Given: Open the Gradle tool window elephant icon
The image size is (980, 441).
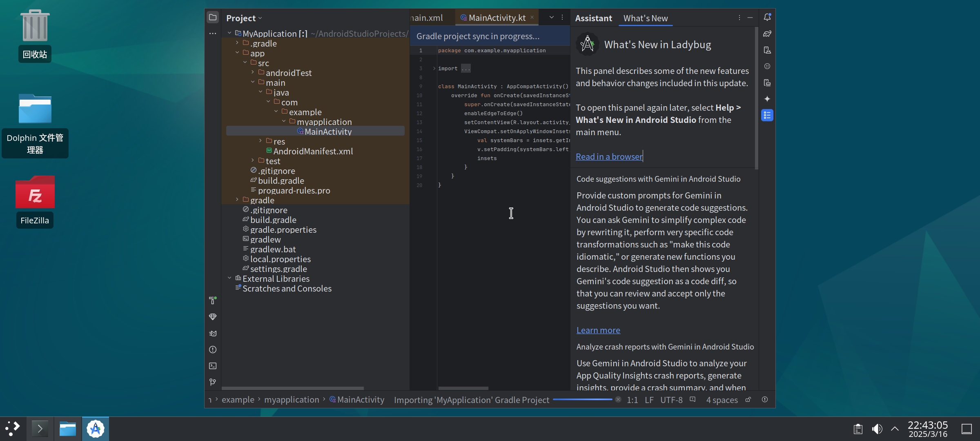Looking at the screenshot, I should click(x=767, y=34).
